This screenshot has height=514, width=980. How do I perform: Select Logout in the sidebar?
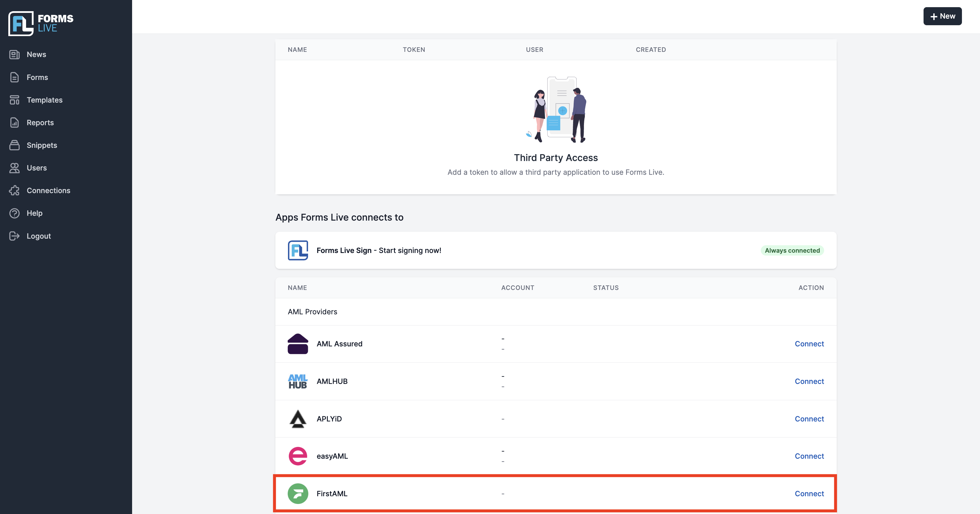pyautogui.click(x=39, y=236)
